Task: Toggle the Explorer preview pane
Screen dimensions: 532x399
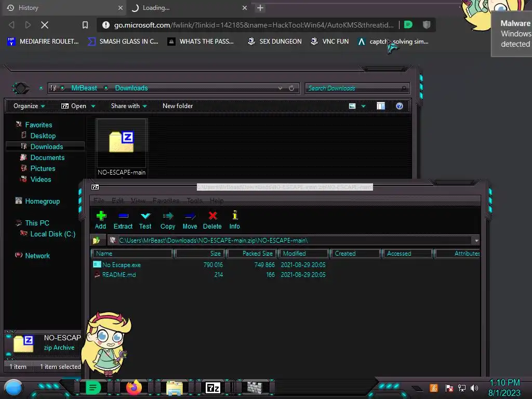Action: [381, 106]
